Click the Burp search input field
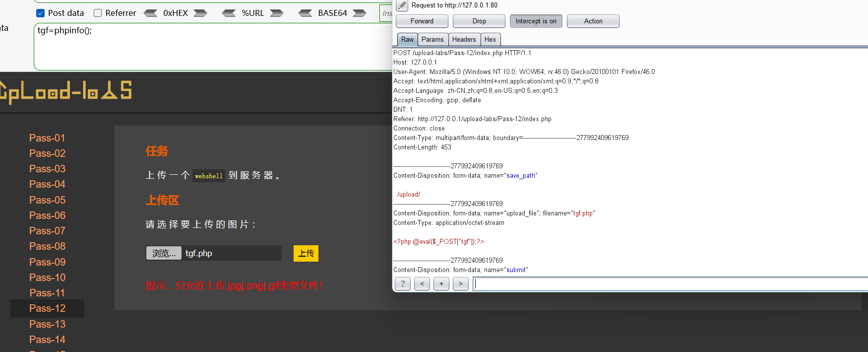The width and height of the screenshot is (868, 352). click(670, 283)
